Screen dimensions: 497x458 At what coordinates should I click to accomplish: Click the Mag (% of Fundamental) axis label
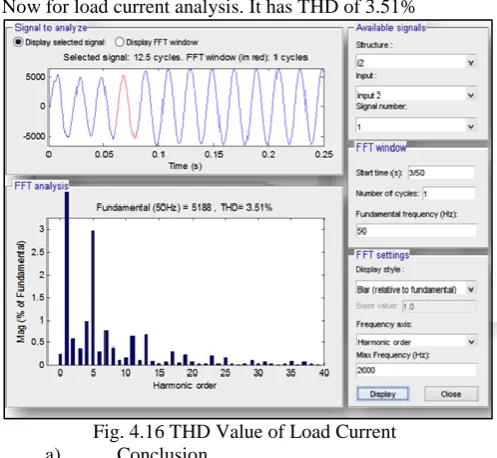21,292
